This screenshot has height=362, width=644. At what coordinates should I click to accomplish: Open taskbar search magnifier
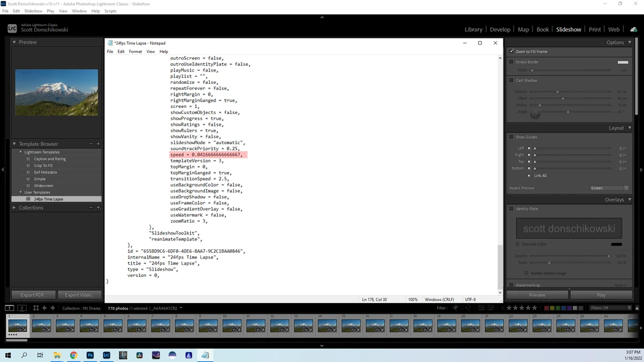tap(24, 355)
